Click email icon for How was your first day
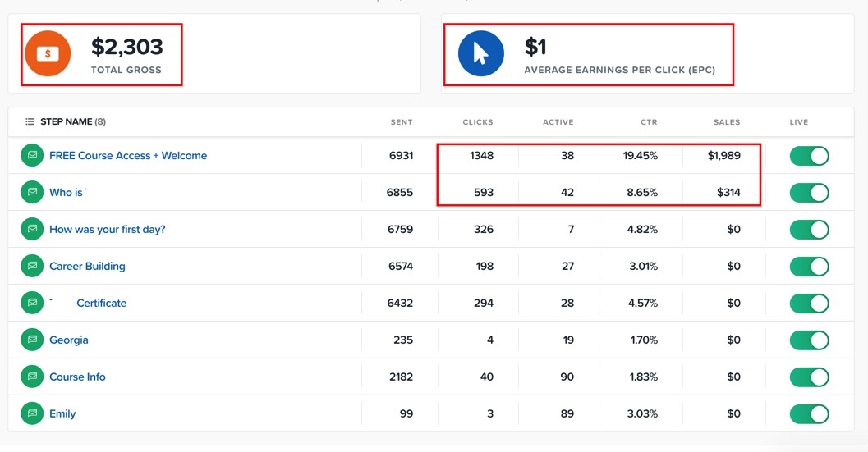Viewport: 868px width, 452px height. click(32, 229)
